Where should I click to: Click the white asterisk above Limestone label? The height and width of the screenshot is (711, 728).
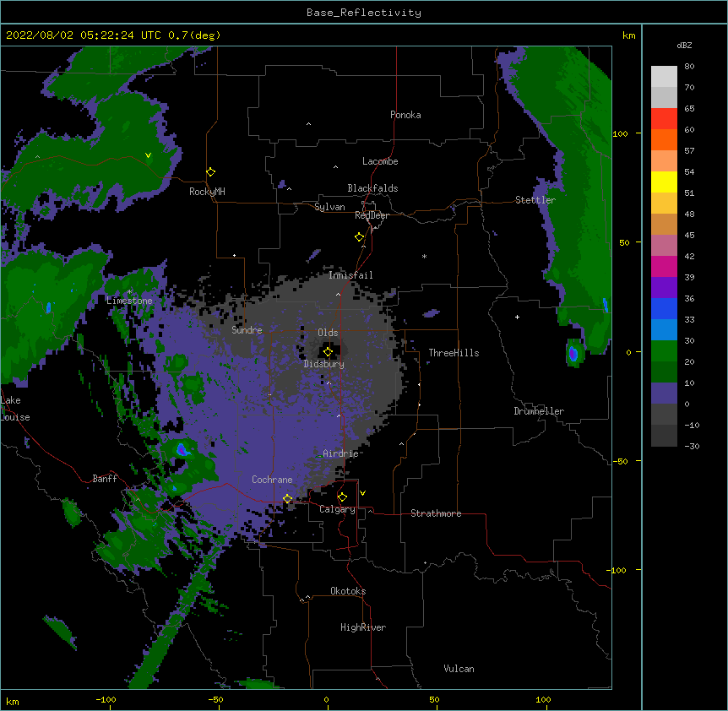129,292
